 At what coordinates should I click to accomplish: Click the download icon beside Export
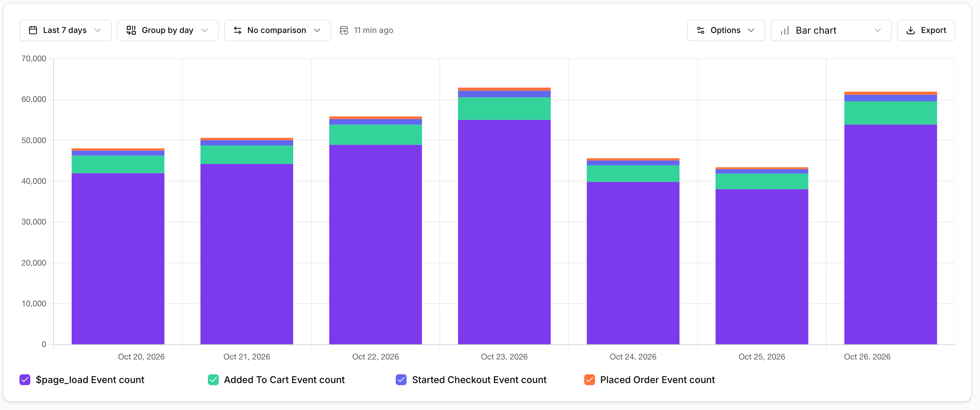(x=911, y=30)
